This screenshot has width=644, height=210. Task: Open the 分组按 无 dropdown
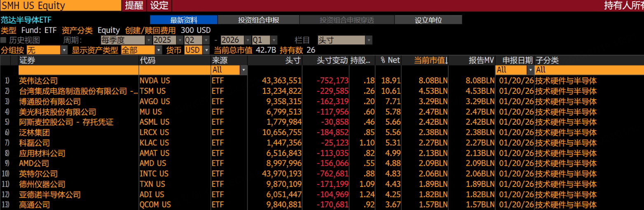(x=47, y=50)
